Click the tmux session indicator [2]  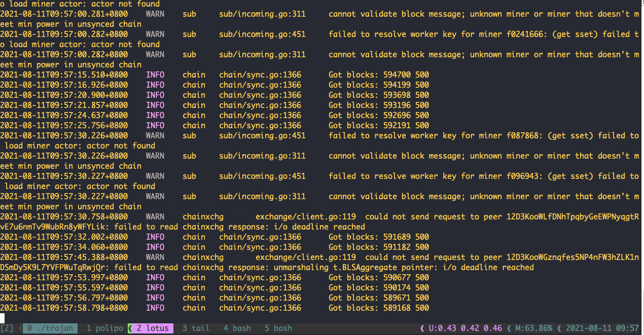coord(7,328)
